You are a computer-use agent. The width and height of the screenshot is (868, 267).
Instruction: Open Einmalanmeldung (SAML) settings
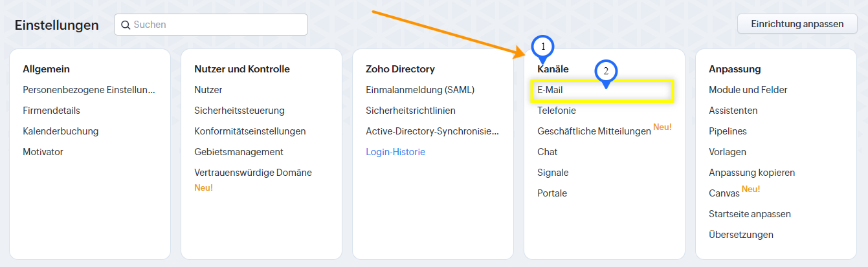click(420, 90)
